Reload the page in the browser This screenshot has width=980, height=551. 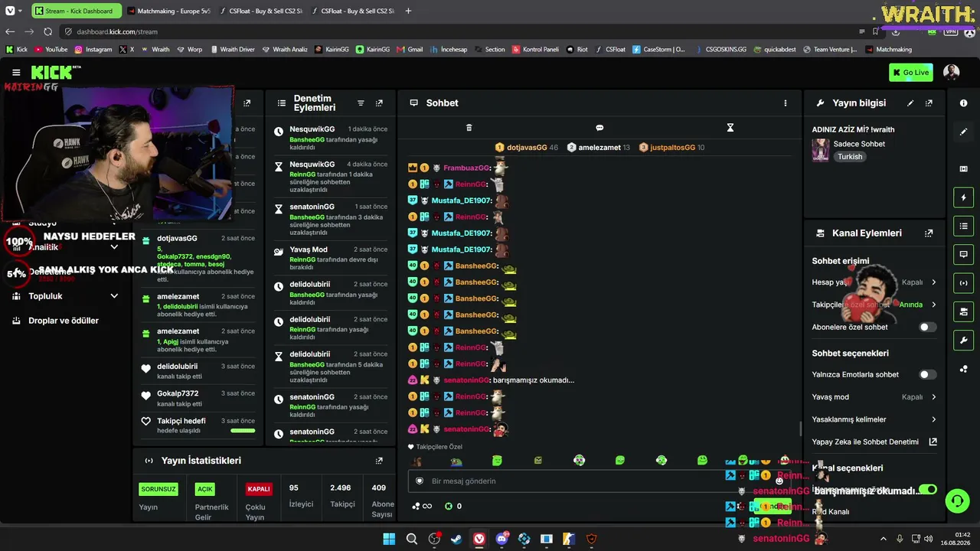47,31
